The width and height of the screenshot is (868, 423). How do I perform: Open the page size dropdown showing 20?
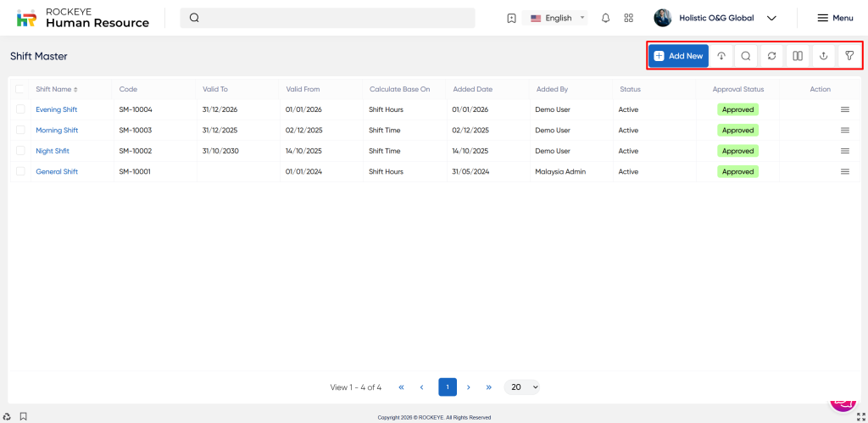[x=522, y=387]
